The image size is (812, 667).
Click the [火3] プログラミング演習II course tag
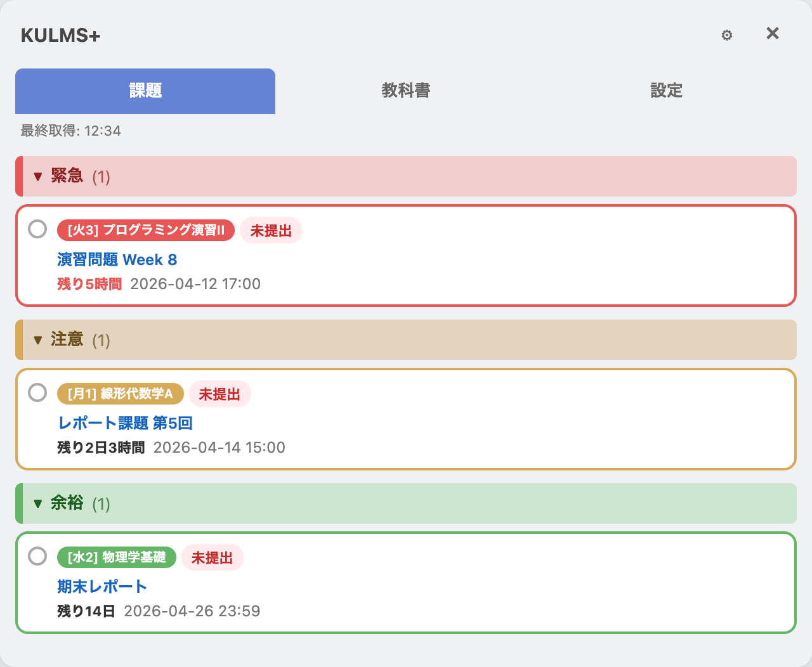pyautogui.click(x=146, y=230)
